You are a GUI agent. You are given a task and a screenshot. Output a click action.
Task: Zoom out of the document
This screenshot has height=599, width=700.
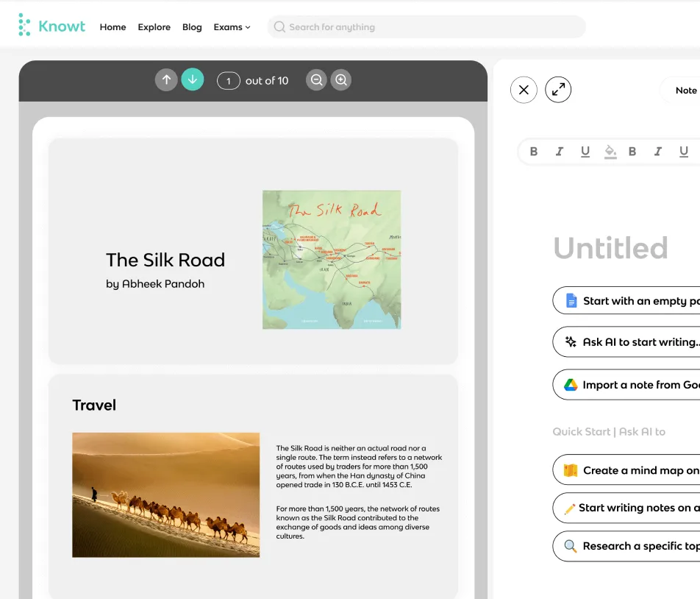(x=316, y=80)
